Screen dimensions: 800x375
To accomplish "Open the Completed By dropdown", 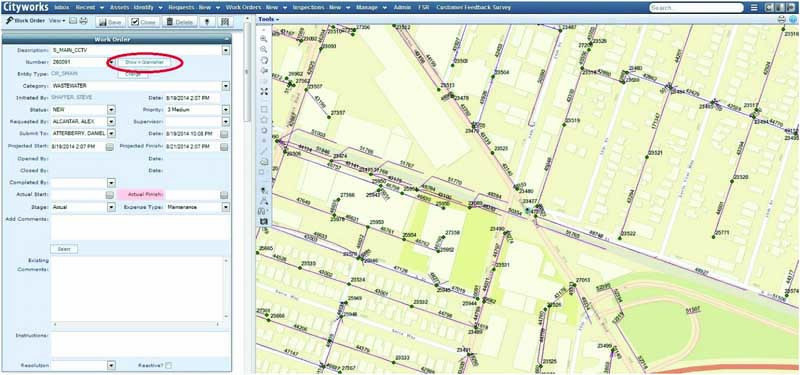I will [x=111, y=183].
